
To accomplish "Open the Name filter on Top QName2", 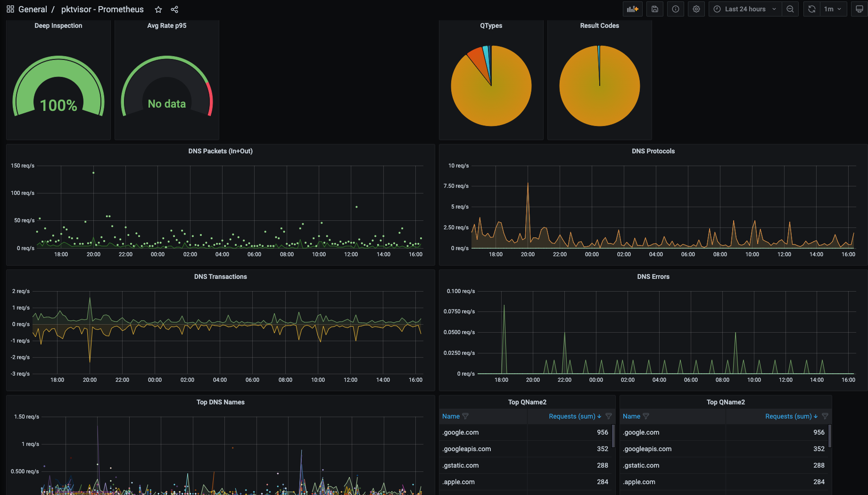I will coord(465,416).
